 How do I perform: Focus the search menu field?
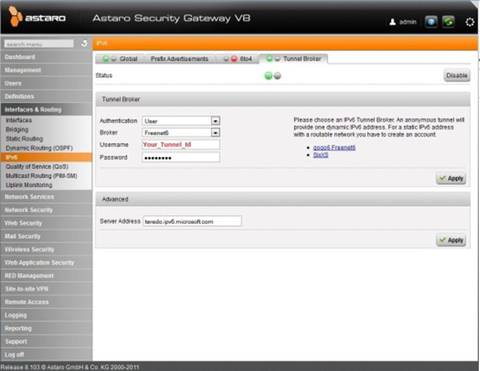pos(39,44)
